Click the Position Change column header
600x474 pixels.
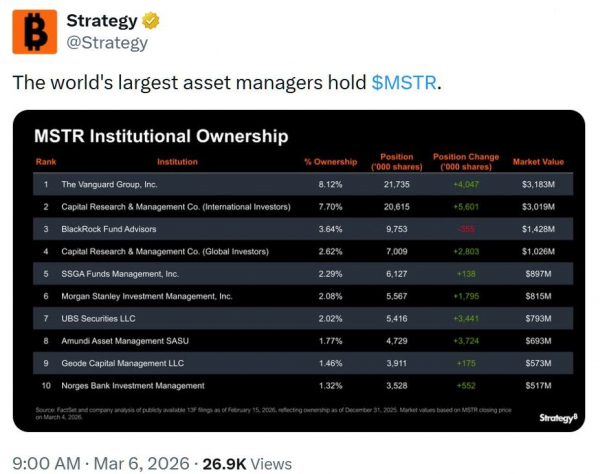[466, 160]
